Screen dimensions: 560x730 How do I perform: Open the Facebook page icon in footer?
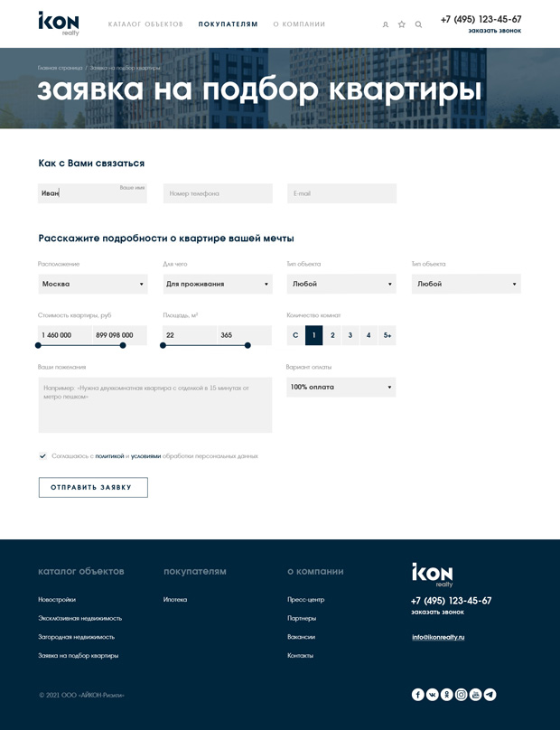click(x=418, y=695)
